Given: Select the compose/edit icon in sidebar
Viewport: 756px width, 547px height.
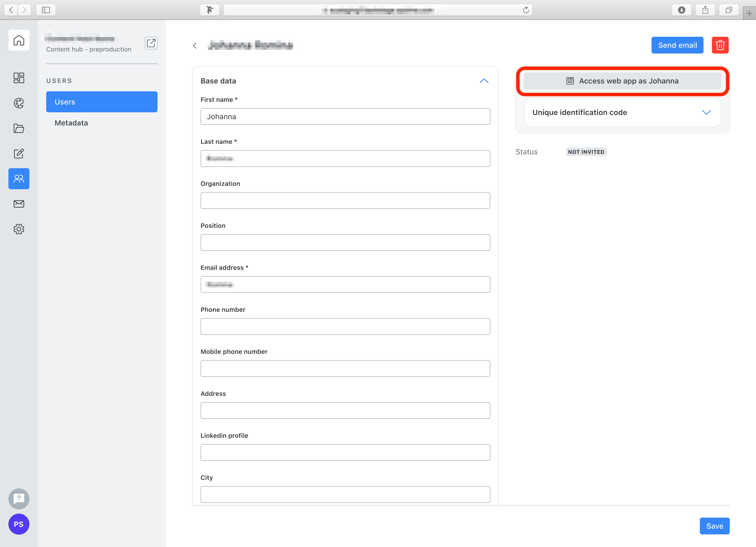Looking at the screenshot, I should (19, 154).
